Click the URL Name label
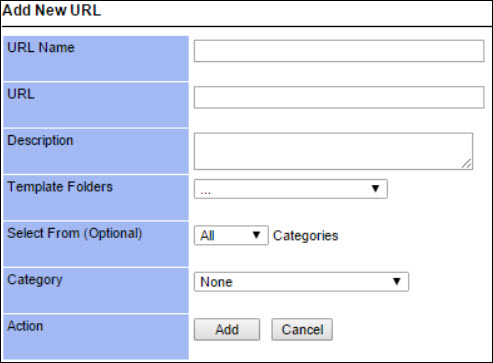The height and width of the screenshot is (363, 493). coord(41,48)
